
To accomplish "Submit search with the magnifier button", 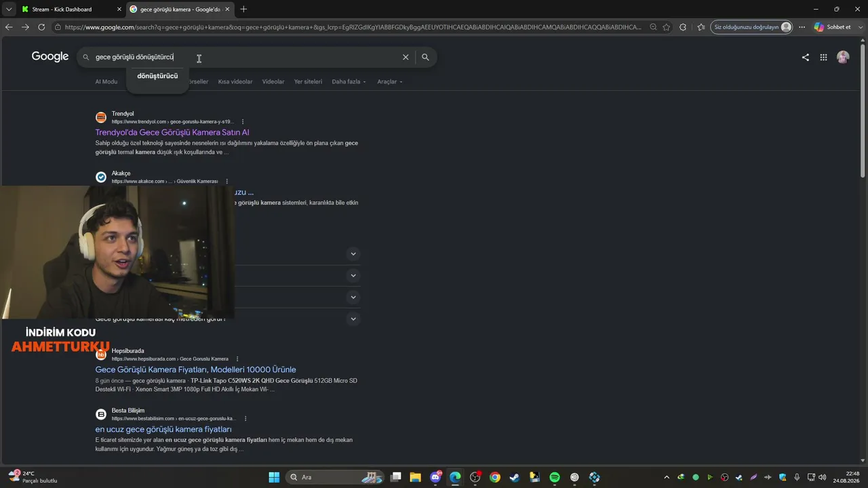I will tap(425, 58).
